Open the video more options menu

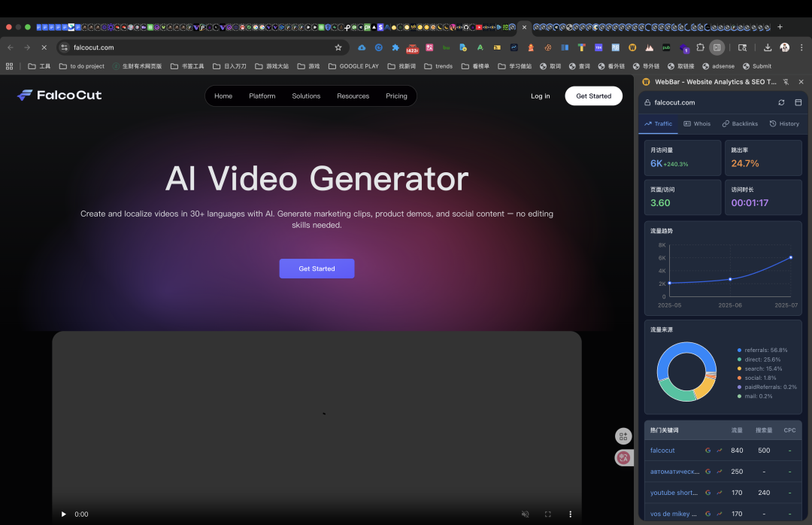click(570, 514)
